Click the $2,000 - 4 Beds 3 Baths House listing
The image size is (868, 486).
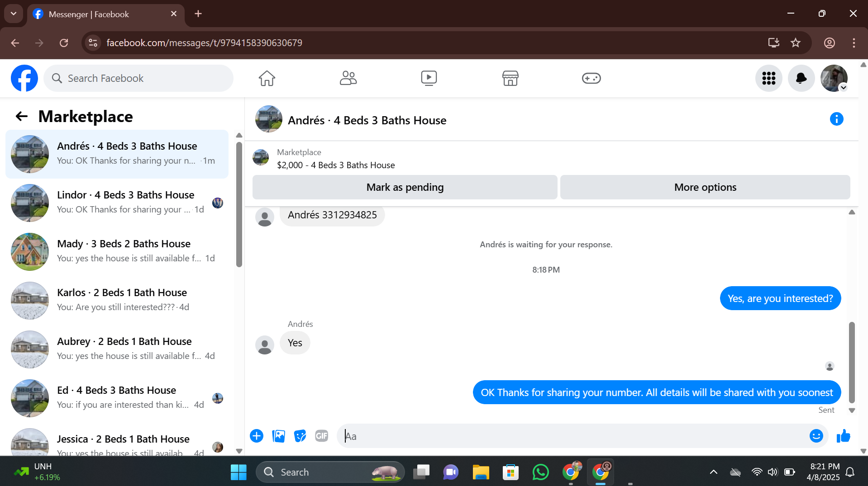click(336, 165)
